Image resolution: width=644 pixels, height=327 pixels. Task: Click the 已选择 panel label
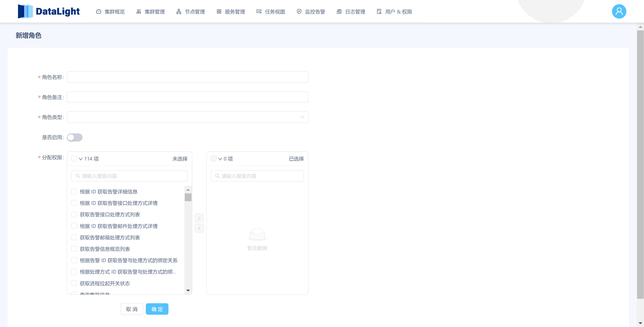[x=296, y=159]
